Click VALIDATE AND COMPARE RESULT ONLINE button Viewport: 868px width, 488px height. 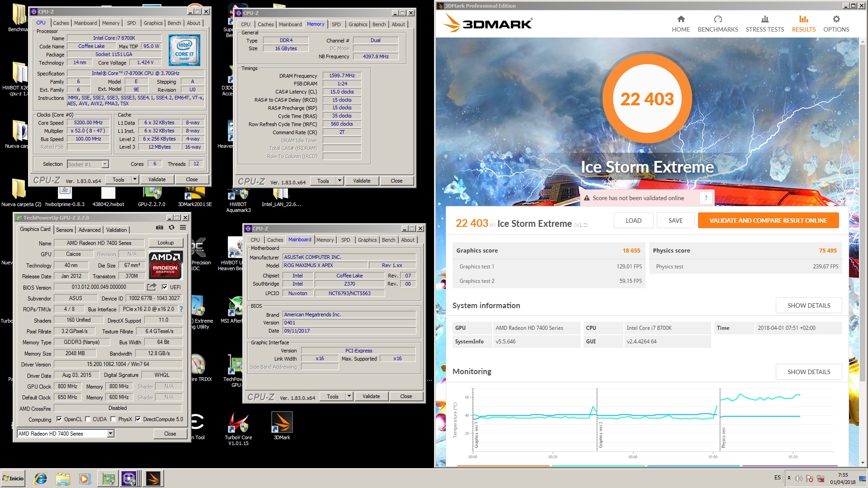[x=768, y=221]
